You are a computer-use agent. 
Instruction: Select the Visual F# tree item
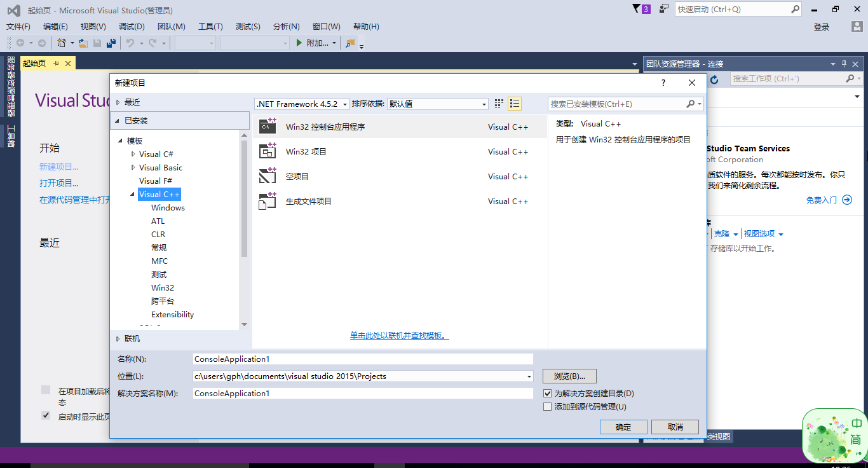156,181
